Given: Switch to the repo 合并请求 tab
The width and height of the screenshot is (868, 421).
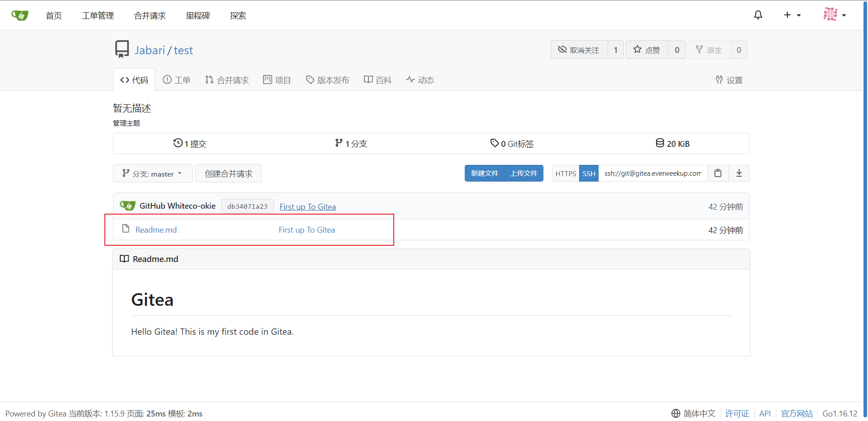Looking at the screenshot, I should coord(227,80).
